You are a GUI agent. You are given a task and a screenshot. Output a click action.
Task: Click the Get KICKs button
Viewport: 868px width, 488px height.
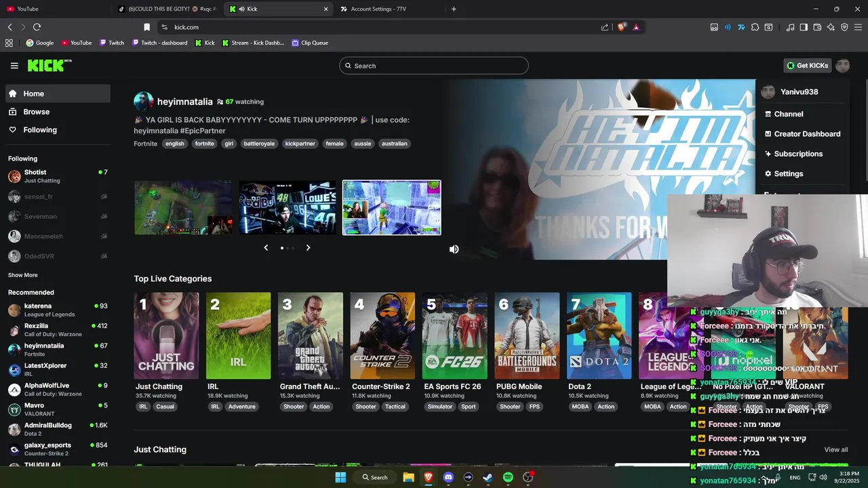(x=807, y=66)
